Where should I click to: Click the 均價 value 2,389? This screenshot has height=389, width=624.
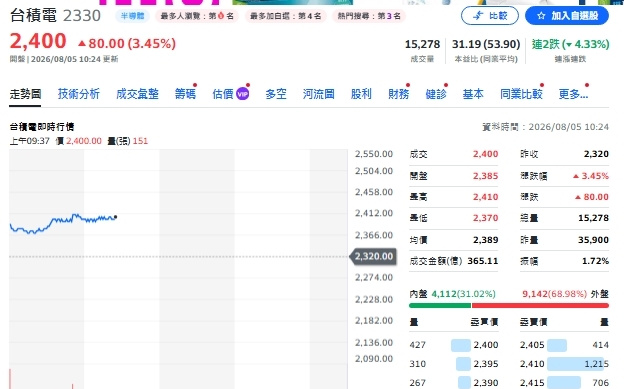click(486, 240)
